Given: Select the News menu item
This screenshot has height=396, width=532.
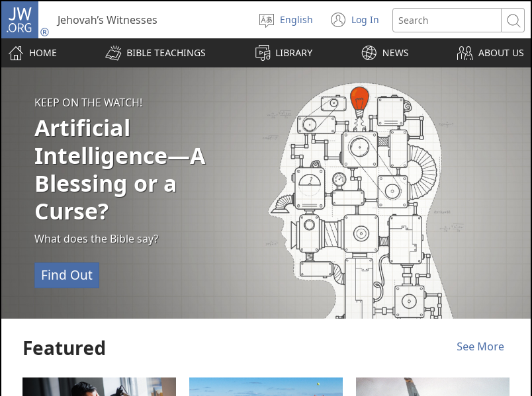Looking at the screenshot, I should (x=395, y=53).
